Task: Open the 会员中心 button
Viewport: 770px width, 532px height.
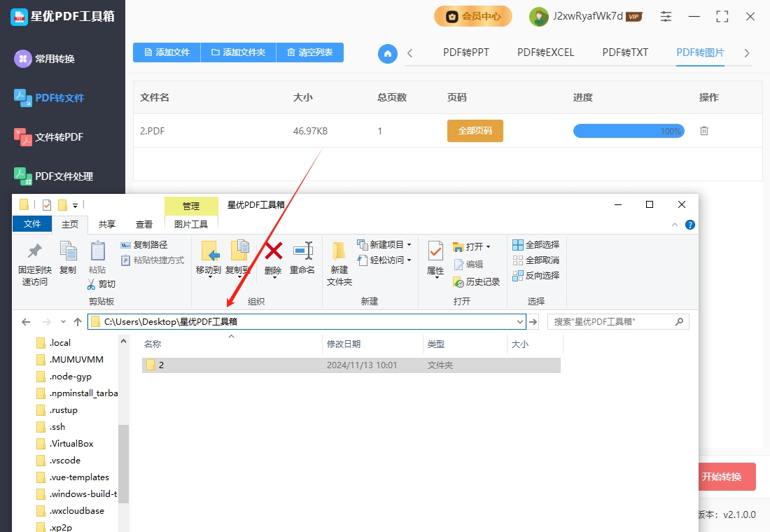Action: coord(473,17)
